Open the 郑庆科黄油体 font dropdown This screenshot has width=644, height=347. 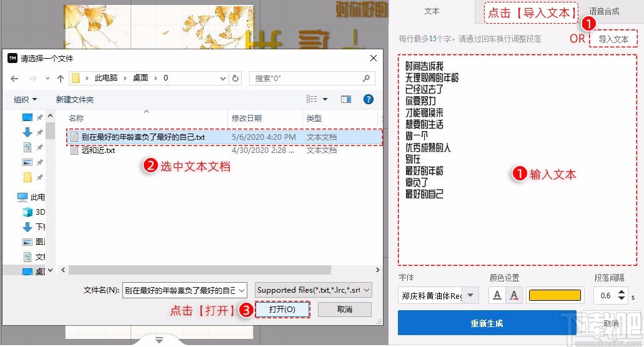click(438, 295)
